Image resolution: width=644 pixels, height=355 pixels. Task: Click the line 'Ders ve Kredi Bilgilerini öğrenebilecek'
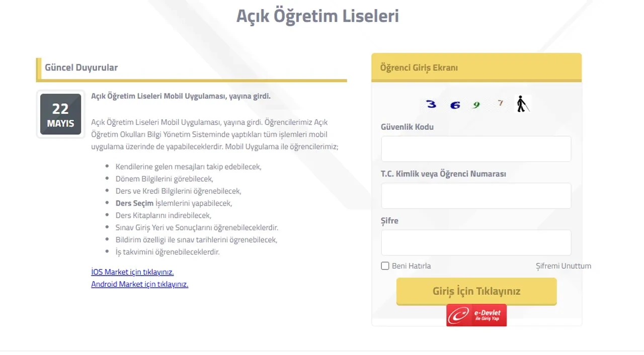pos(179,191)
